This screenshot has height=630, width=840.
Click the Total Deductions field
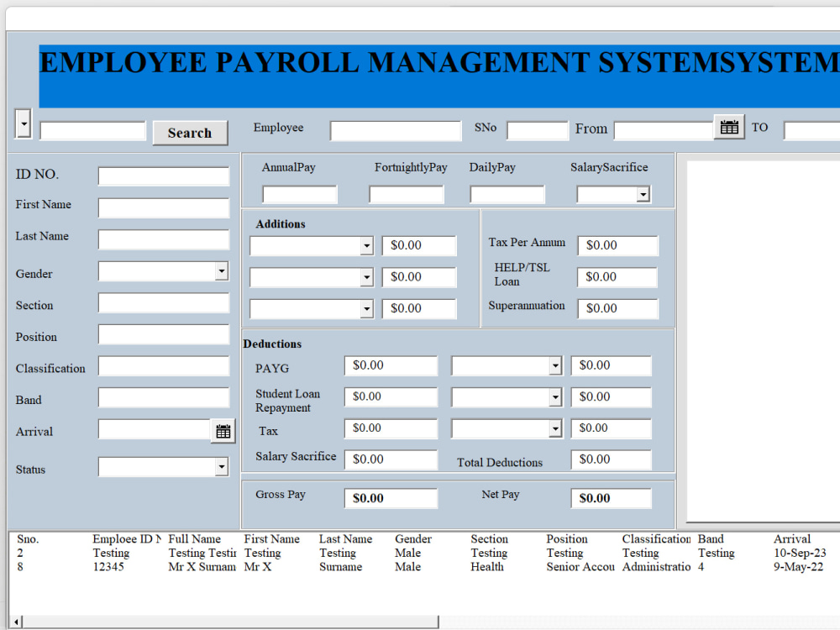612,459
